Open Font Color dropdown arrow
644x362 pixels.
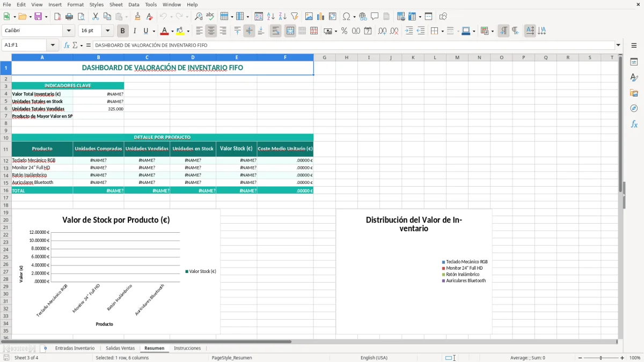pos(172,31)
